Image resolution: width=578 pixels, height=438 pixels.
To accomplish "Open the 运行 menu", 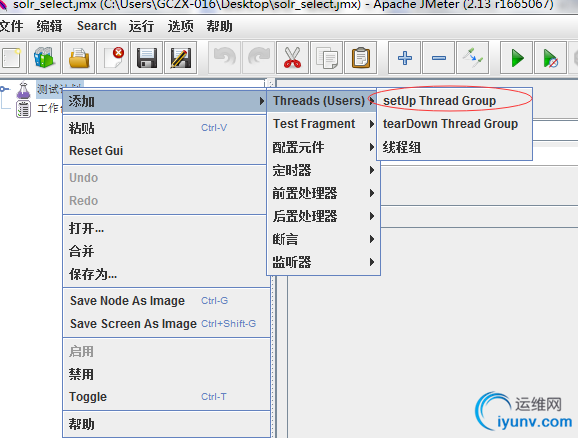I will (142, 26).
